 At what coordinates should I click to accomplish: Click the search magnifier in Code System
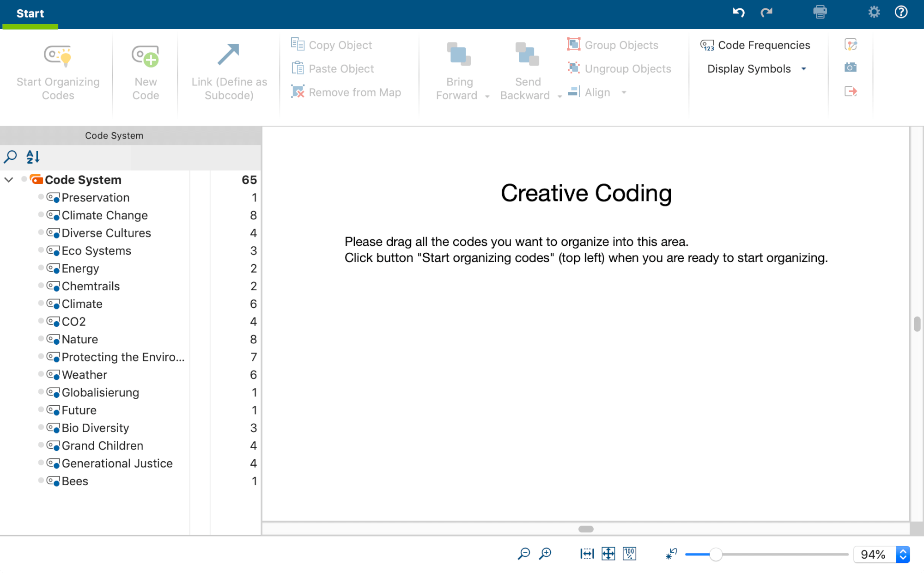10,157
